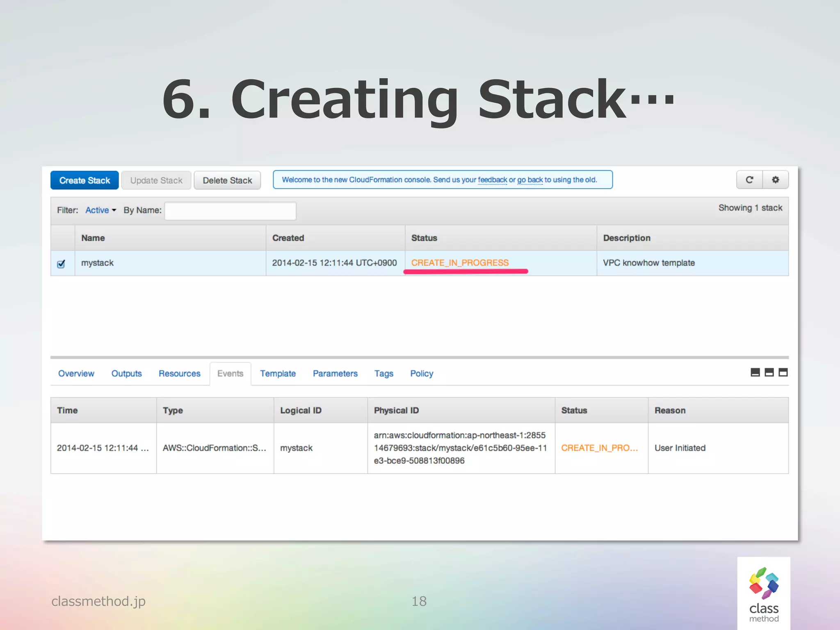Switch to the Outputs tab

point(126,374)
